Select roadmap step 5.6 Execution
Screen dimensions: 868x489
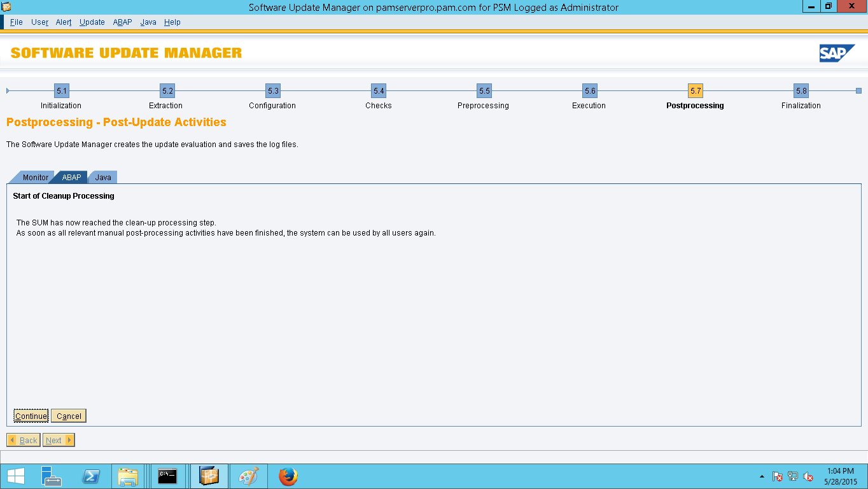point(590,90)
